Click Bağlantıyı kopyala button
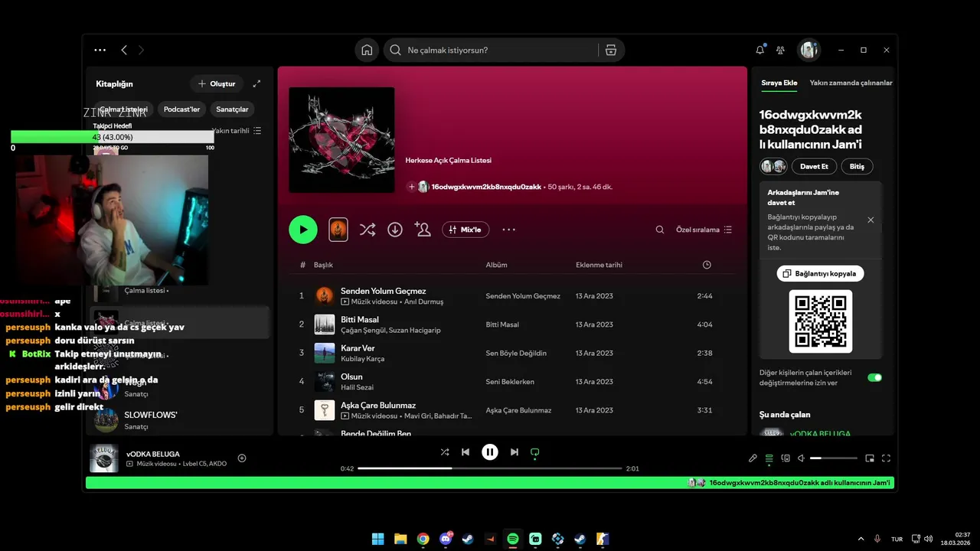 point(820,273)
